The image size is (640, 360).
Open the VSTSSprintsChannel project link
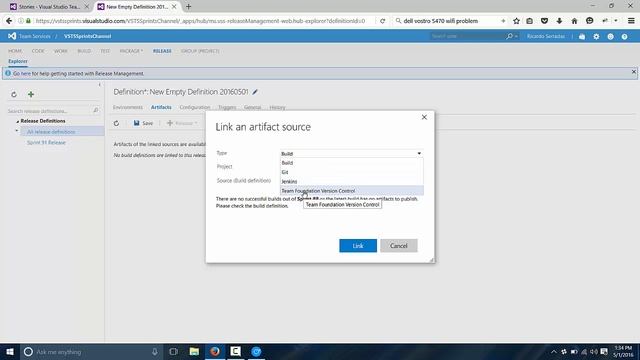click(x=87, y=36)
